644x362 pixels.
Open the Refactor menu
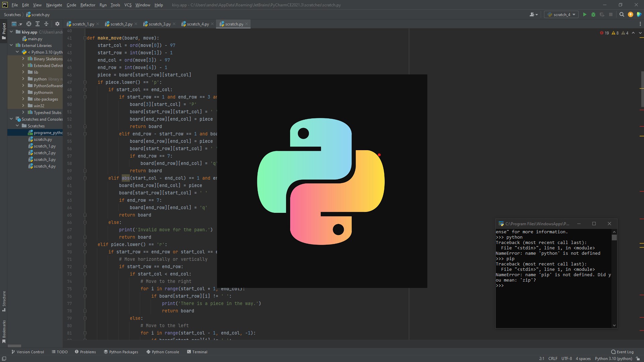click(x=88, y=5)
